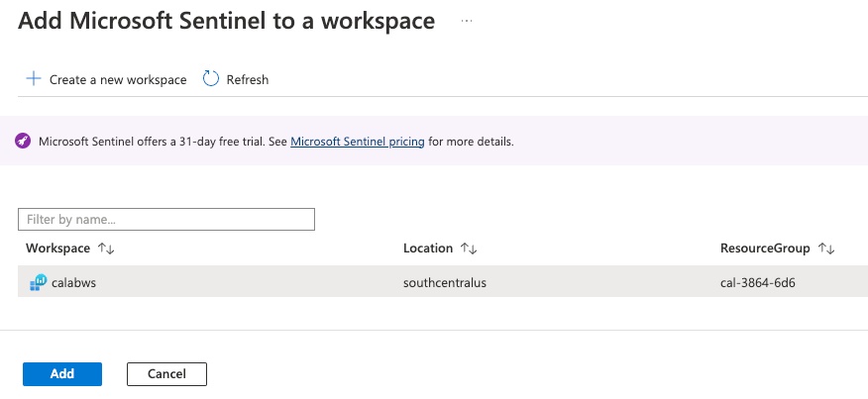Sort by the ResourceGroup column header
This screenshot has height=399, width=868.
pos(765,249)
